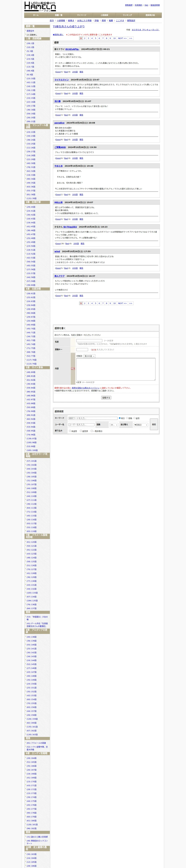
Task: Open novel title TS衛生兵さんの成り上がり
Action: (69, 26)
